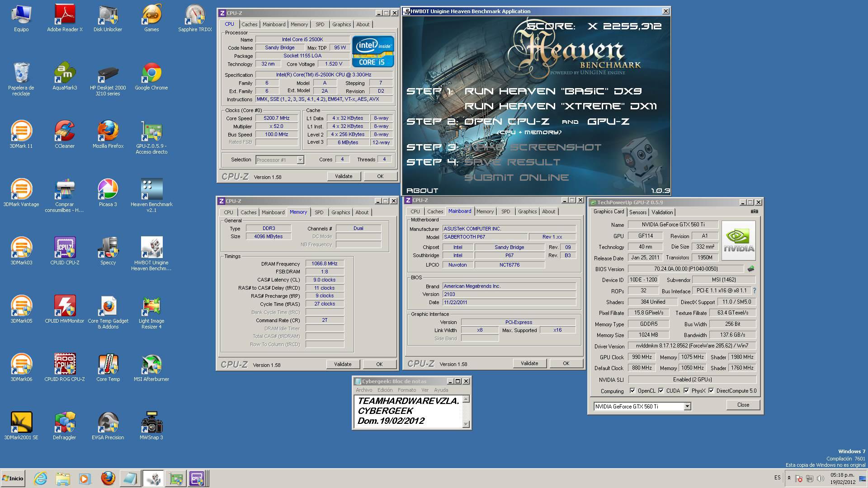Open Google Chrome desktop icon
The image size is (868, 488).
coord(151,76)
